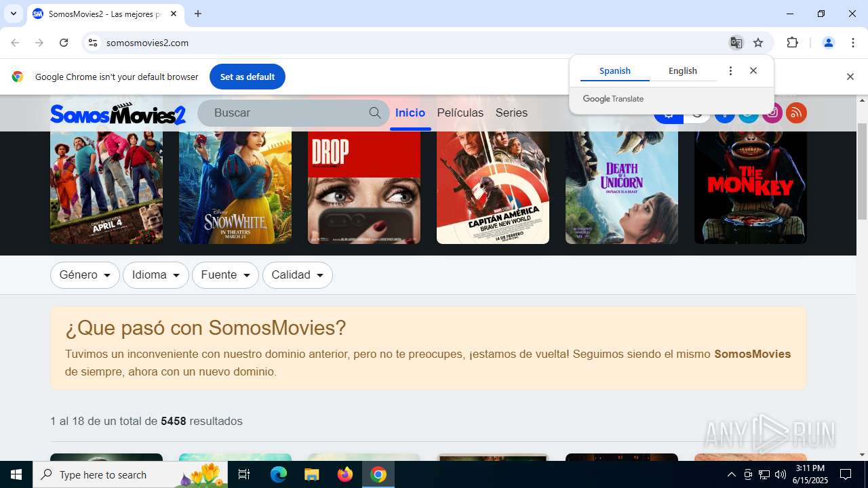Image resolution: width=868 pixels, height=488 pixels.
Task: Select the Inicio navigation tab
Action: (x=410, y=113)
